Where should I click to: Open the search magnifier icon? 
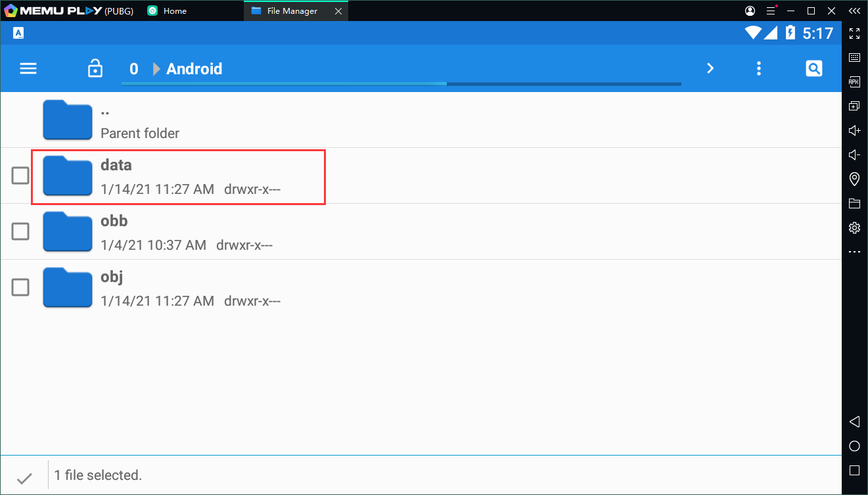813,68
